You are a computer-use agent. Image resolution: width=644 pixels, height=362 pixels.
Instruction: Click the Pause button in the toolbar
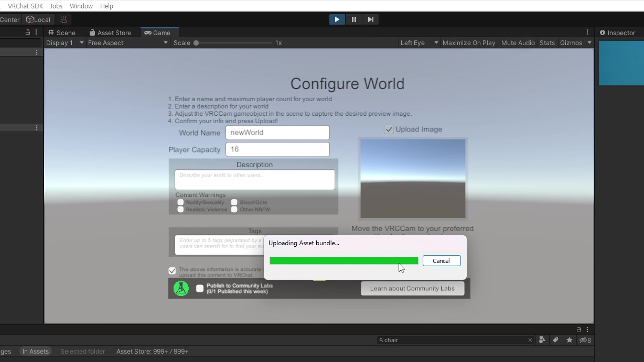353,19
